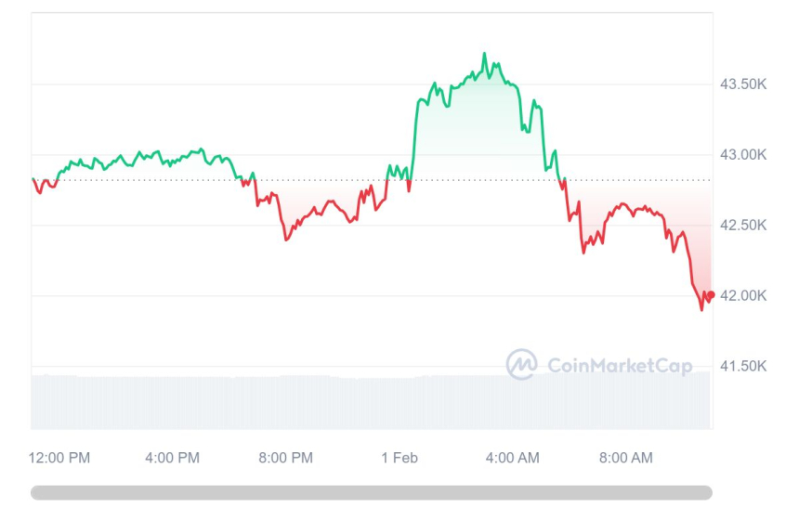Click the CoinMarketCap watermark text
Screen dimensions: 799x532
click(619, 366)
